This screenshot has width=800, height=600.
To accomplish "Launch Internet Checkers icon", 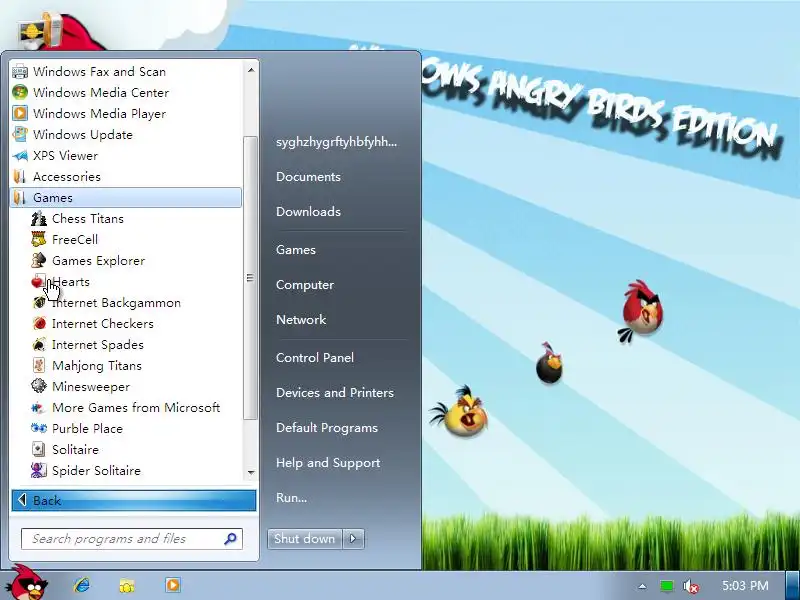I will point(39,323).
